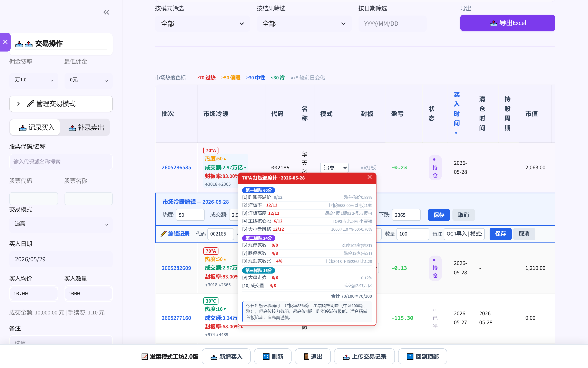Click the -115.30 loss value
This screenshot has height=368, width=588.
point(402,318)
